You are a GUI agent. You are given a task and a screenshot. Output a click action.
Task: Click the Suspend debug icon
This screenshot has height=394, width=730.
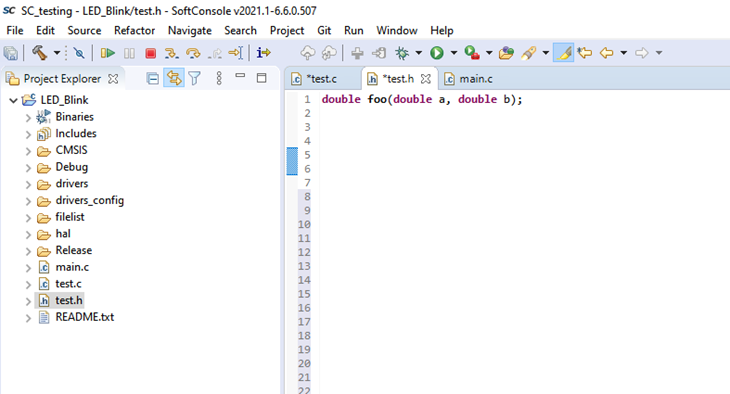[129, 53]
